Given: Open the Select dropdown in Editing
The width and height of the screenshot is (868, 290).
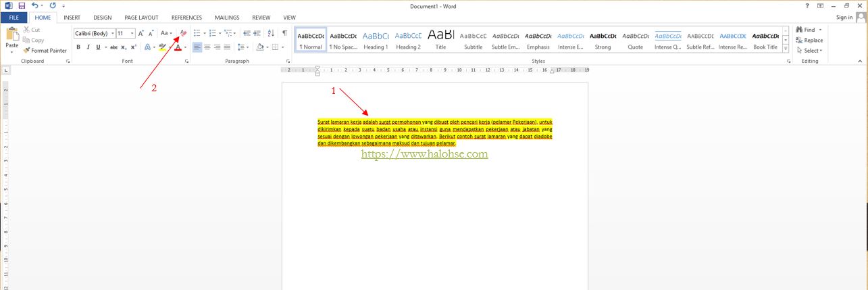Looking at the screenshot, I should pyautogui.click(x=809, y=50).
